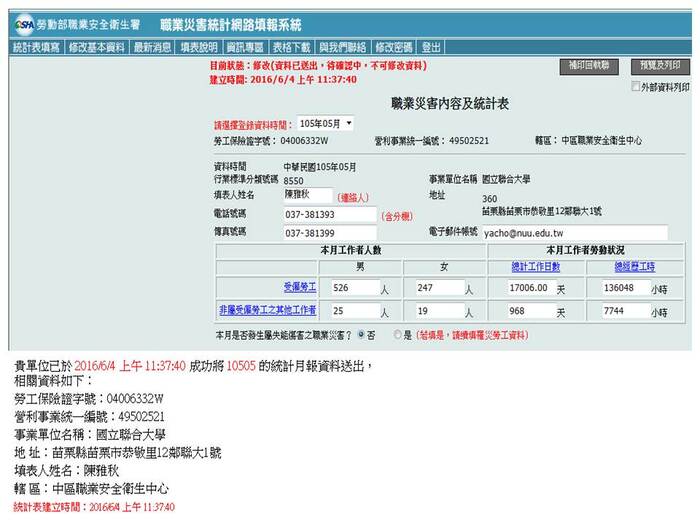Open the 總計工作日數 link
Screen dimensions: 700x525
click(x=536, y=267)
